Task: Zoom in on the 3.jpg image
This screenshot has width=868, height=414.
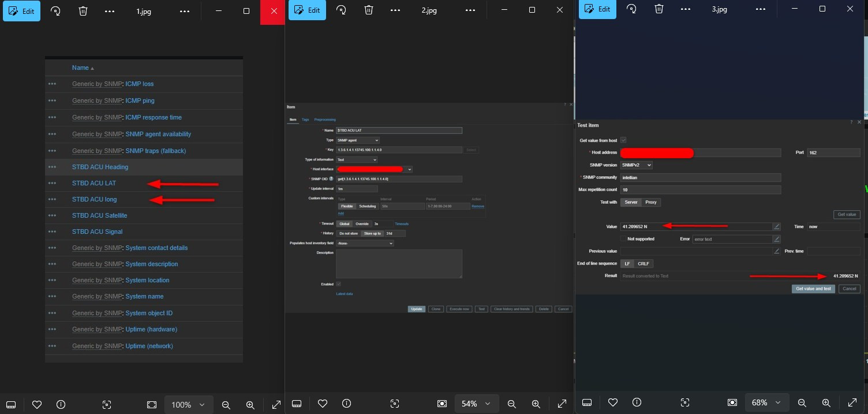Action: pyautogui.click(x=826, y=402)
